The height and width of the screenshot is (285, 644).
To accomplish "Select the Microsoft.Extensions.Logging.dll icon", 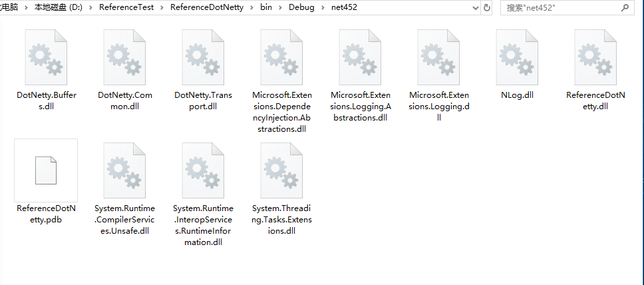I will [438, 57].
